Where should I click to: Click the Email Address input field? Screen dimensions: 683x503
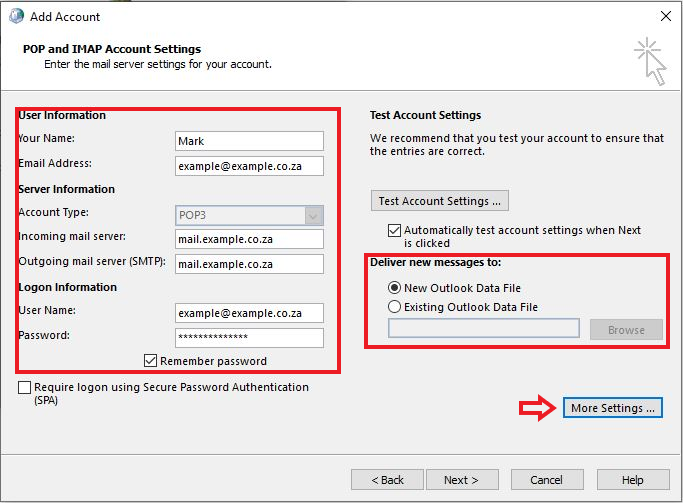tap(249, 166)
